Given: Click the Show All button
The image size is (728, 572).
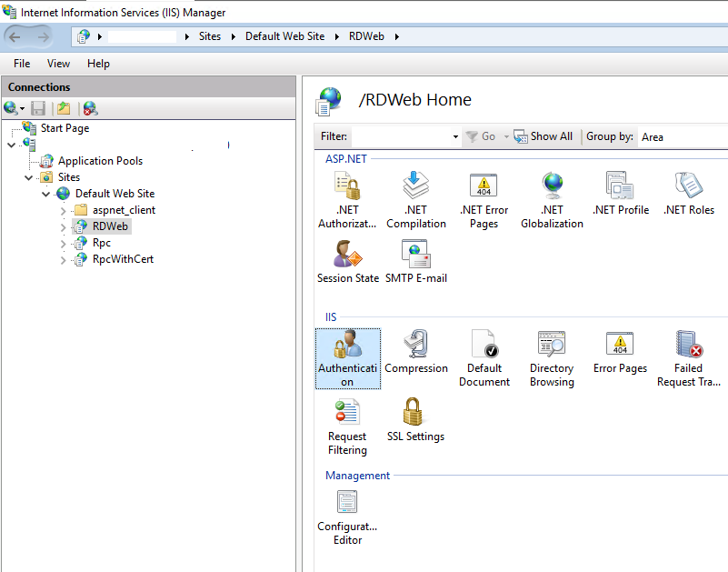Looking at the screenshot, I should (544, 136).
